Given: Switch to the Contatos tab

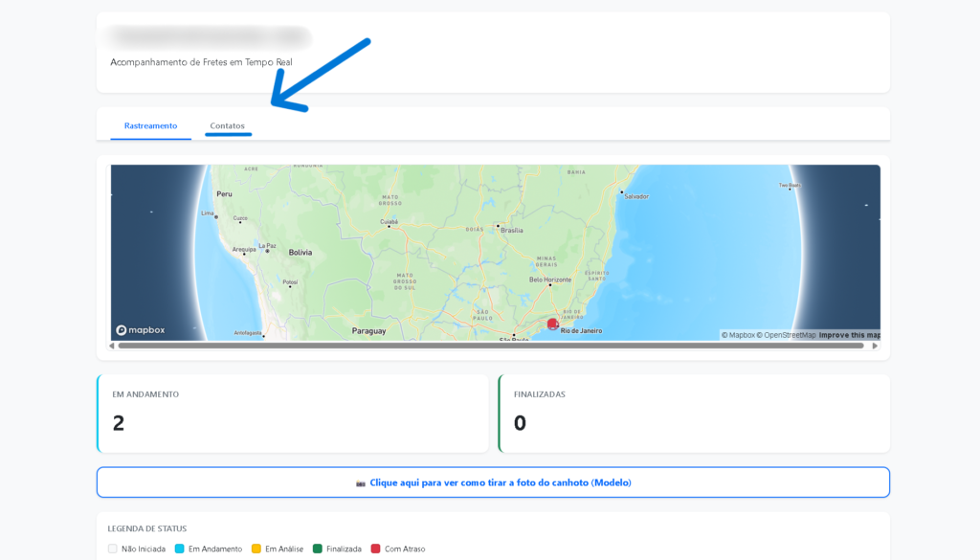Looking at the screenshot, I should pos(228,125).
